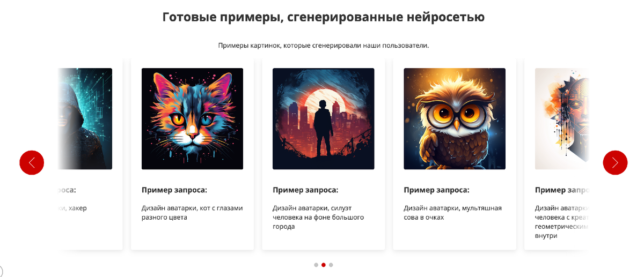The width and height of the screenshot is (644, 277).
Task: Open the city silhouette avatar image
Action: click(x=323, y=118)
